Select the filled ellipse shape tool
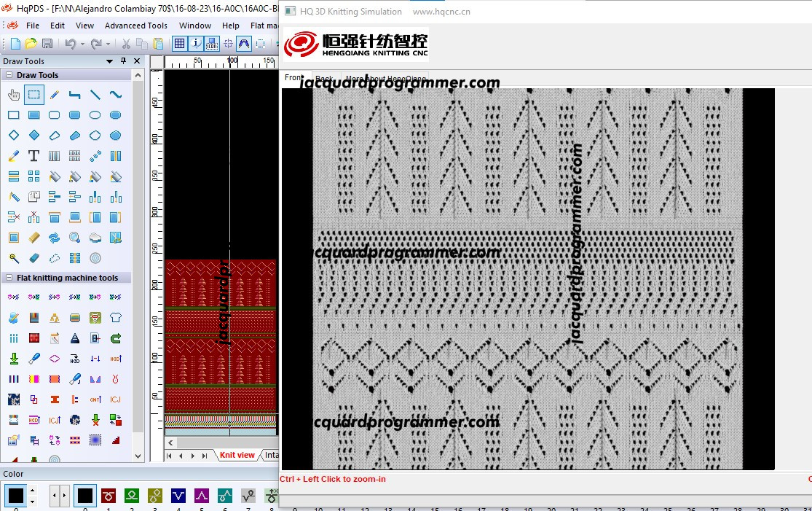The height and width of the screenshot is (511, 812). [116, 115]
